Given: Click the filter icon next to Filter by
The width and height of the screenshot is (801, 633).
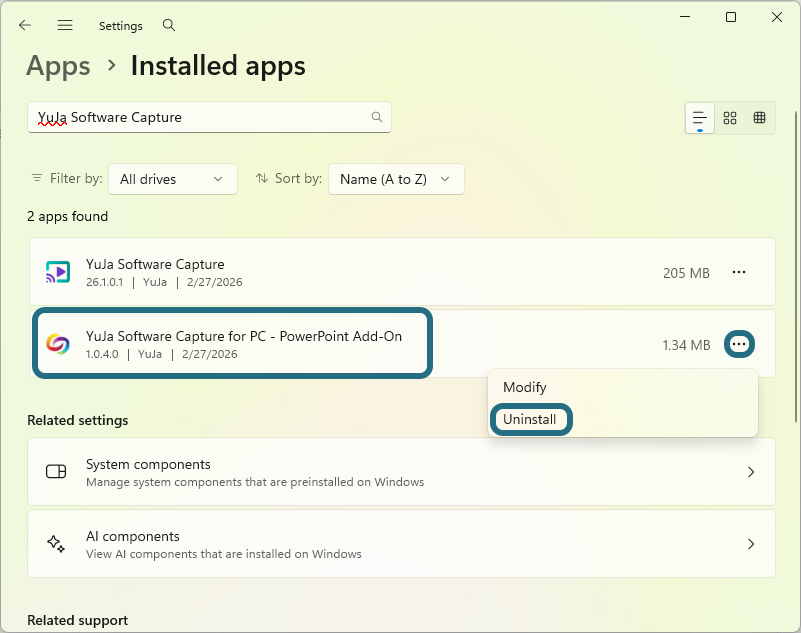Looking at the screenshot, I should coord(37,178).
